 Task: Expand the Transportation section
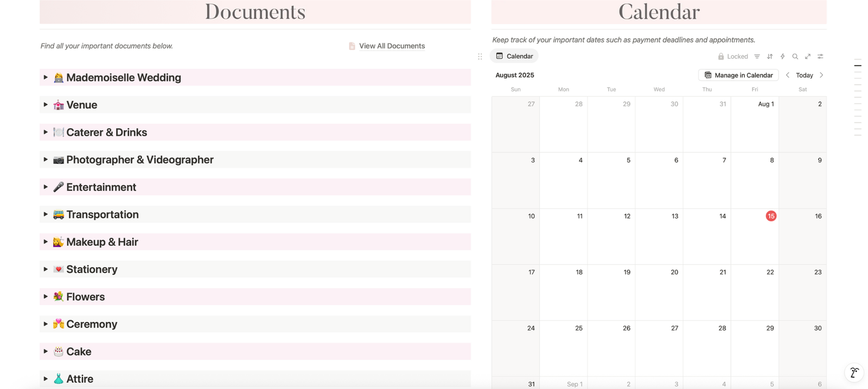[46, 214]
